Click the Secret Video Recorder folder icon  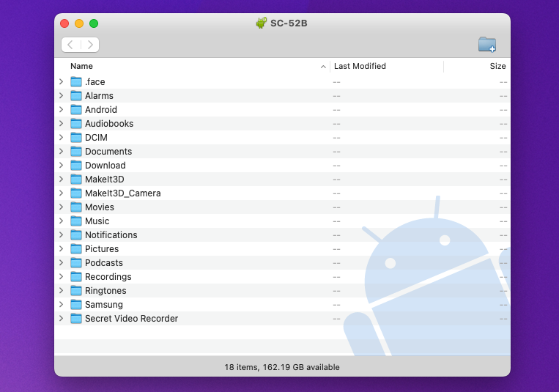coord(76,319)
